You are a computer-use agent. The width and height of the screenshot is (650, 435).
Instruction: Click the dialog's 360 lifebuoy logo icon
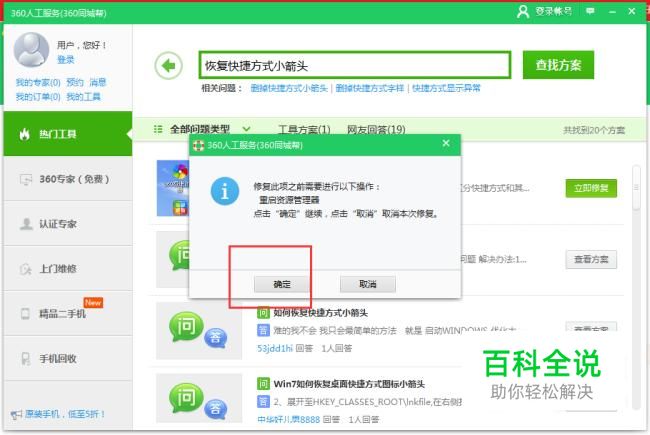click(x=199, y=145)
